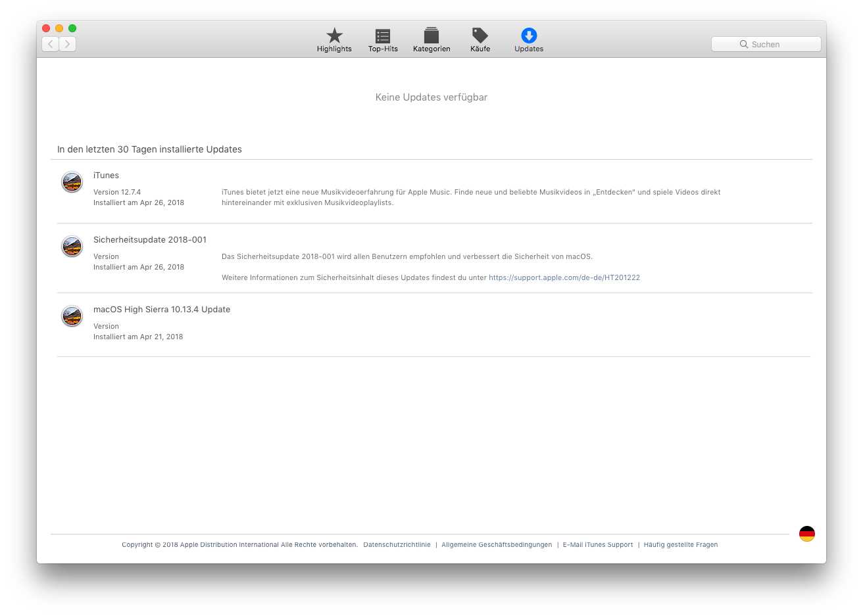Click the iTunes update title
Screen dimensions: 863x616
(106, 176)
